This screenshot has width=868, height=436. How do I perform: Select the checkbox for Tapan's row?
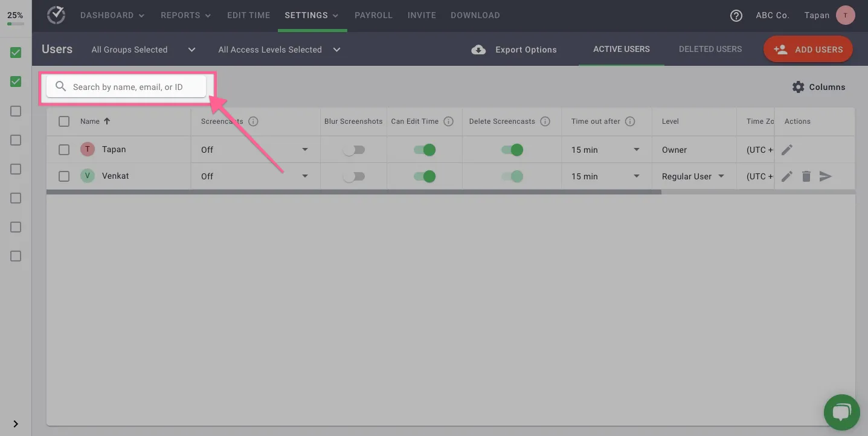coord(64,150)
